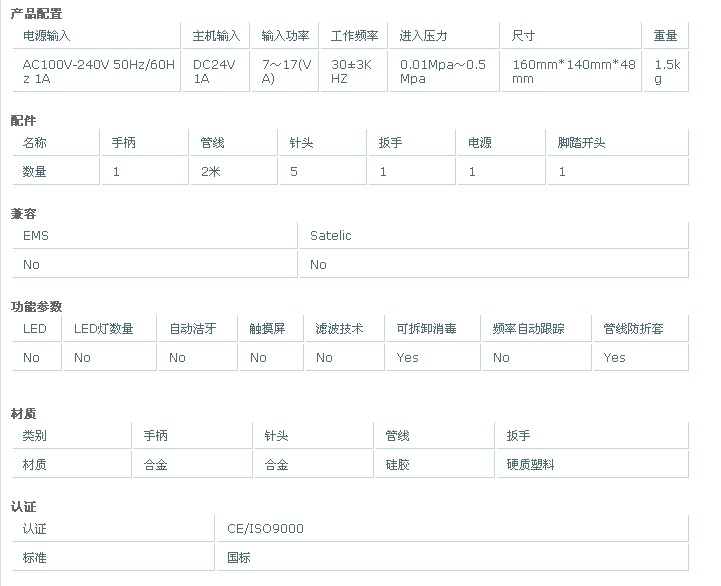Click the 硬质塑料 material cell
This screenshot has height=586, width=721.
pos(530,465)
